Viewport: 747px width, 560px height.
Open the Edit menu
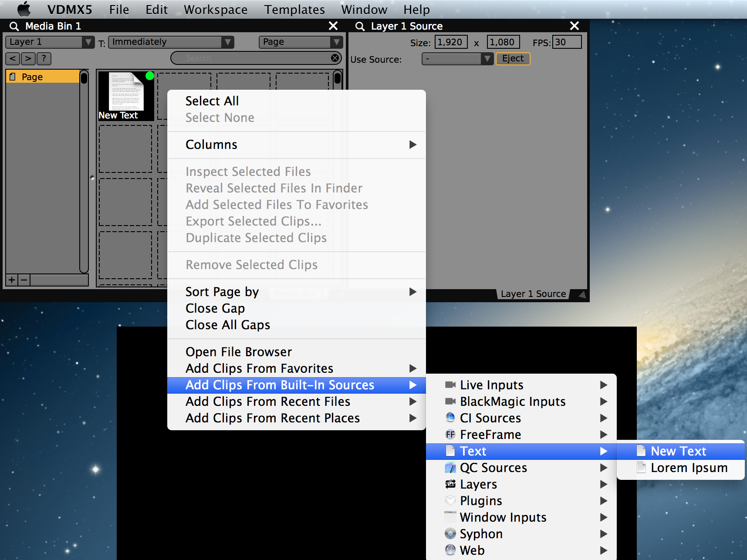[156, 10]
